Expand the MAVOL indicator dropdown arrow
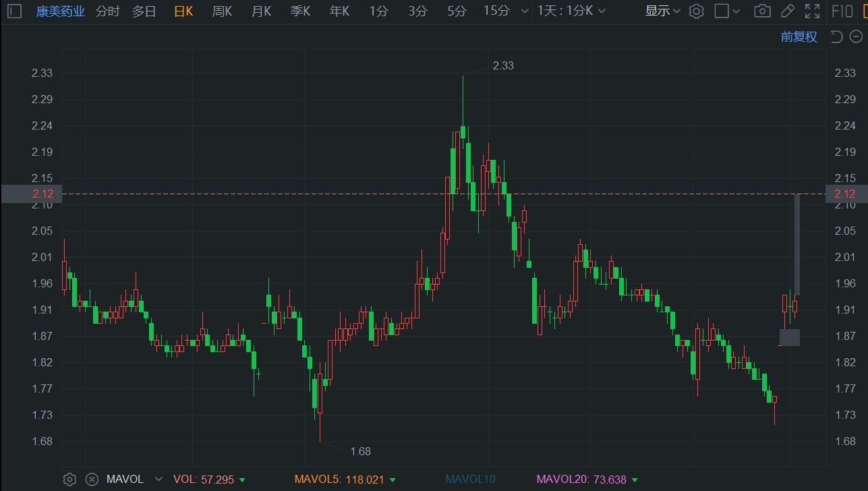The height and width of the screenshot is (491, 868). tap(158, 480)
